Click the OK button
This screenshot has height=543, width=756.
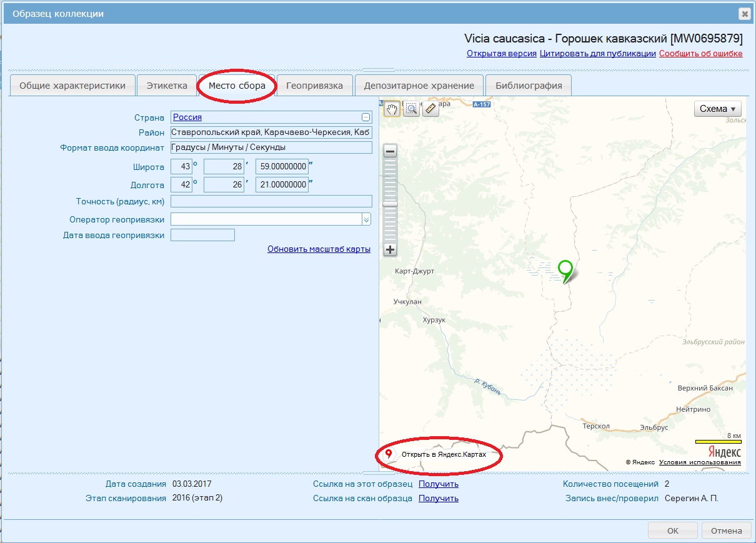pos(672,531)
